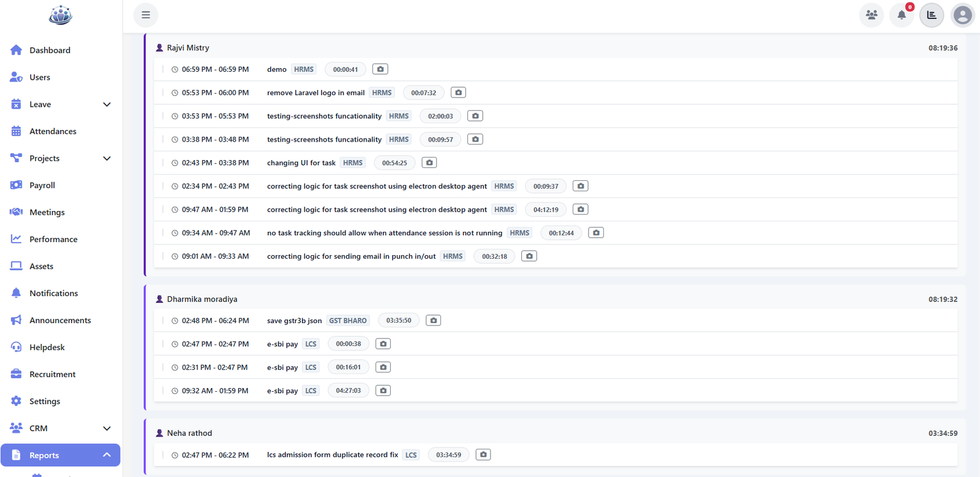This screenshot has height=477, width=980.
Task: Go to Assets
Action: pyautogui.click(x=61, y=266)
